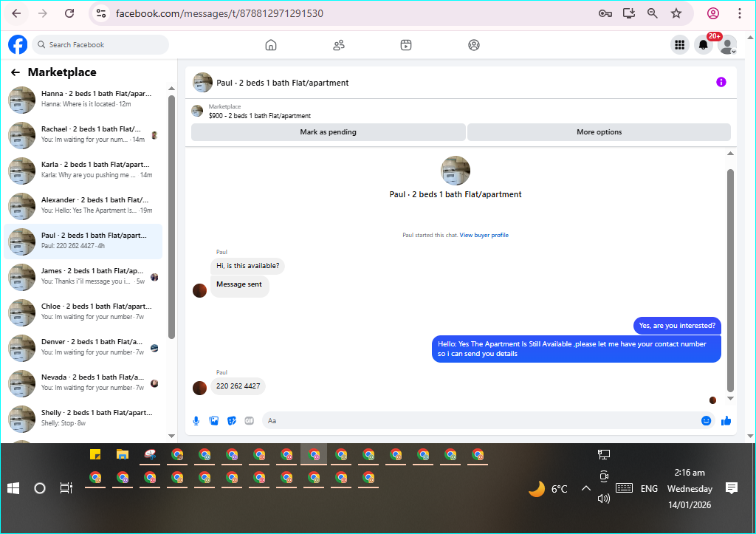756x534 pixels.
Task: Click the Search Facebook field
Action: click(100, 45)
